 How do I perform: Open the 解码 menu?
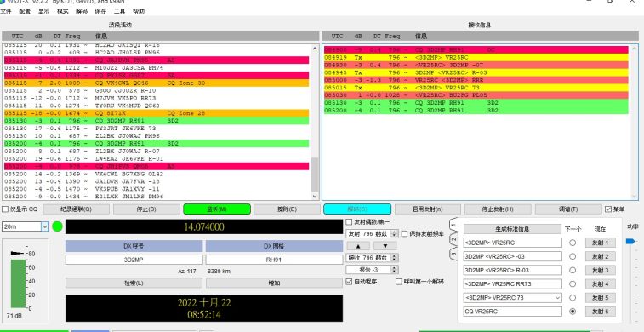[x=82, y=11]
